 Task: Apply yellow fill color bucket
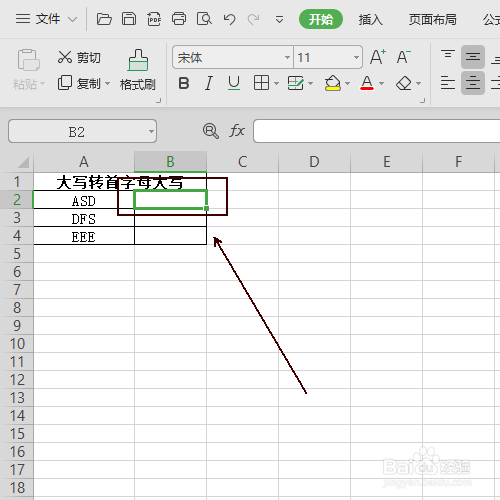pos(333,83)
